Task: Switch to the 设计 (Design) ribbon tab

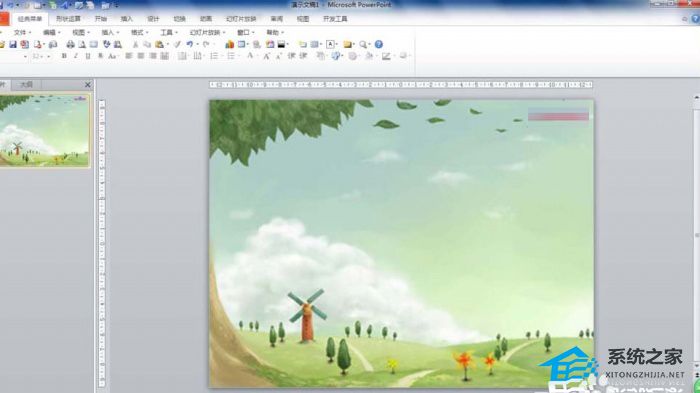Action: pos(153,19)
